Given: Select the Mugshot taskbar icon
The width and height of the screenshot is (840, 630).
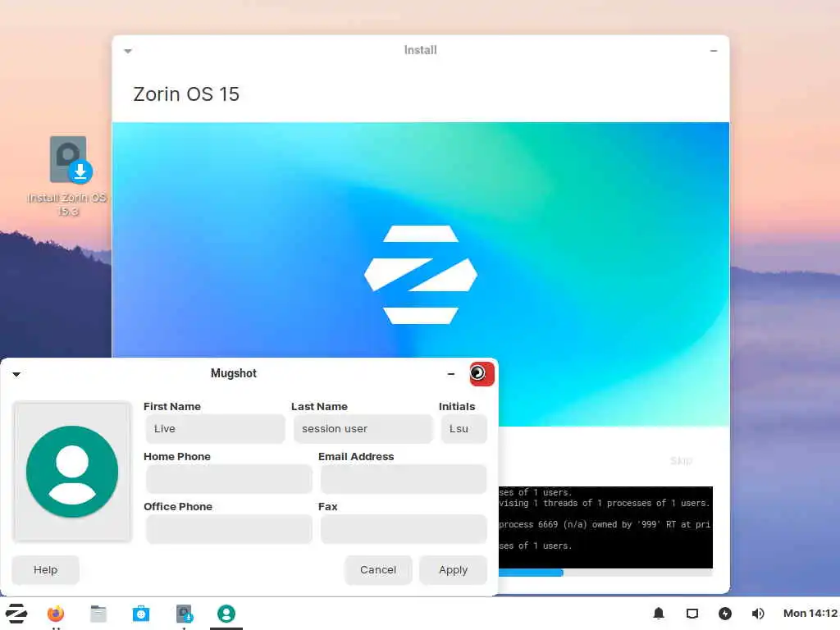Looking at the screenshot, I should [226, 614].
